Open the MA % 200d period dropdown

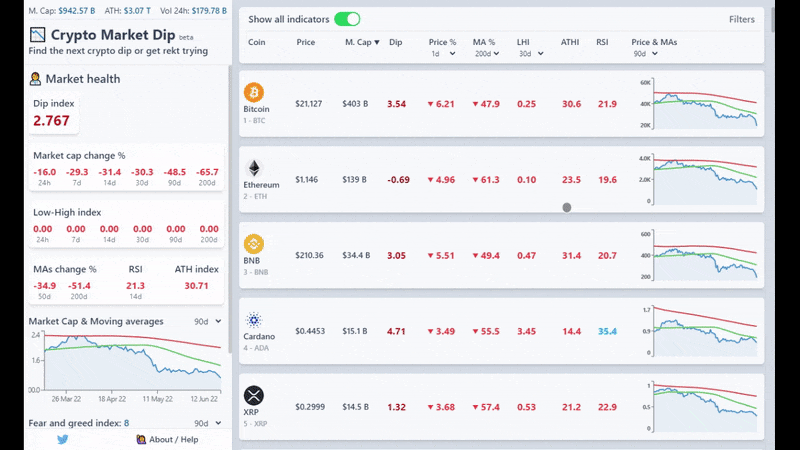click(x=486, y=54)
